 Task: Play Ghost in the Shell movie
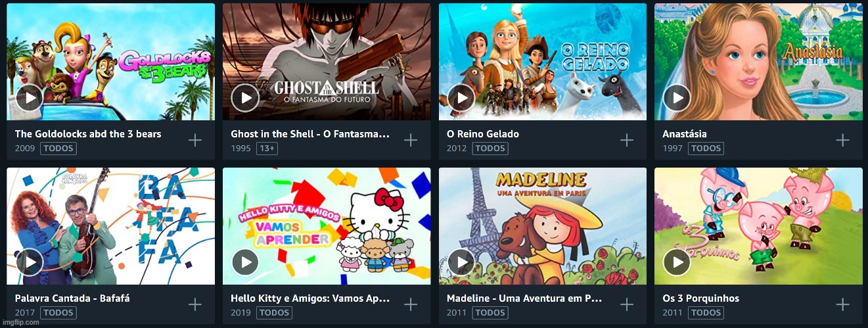pyautogui.click(x=245, y=99)
